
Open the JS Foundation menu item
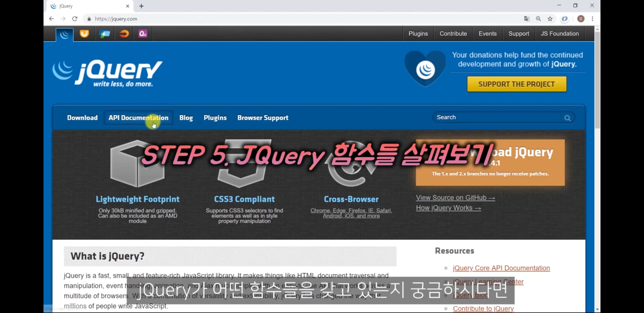point(560,34)
